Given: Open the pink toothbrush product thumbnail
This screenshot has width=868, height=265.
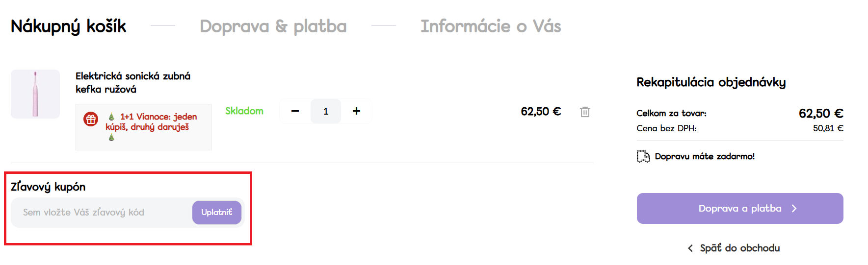Looking at the screenshot, I should click(x=35, y=94).
